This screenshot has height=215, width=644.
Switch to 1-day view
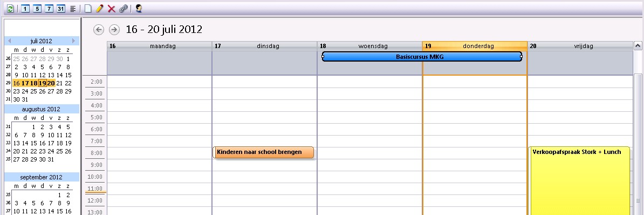(25, 8)
